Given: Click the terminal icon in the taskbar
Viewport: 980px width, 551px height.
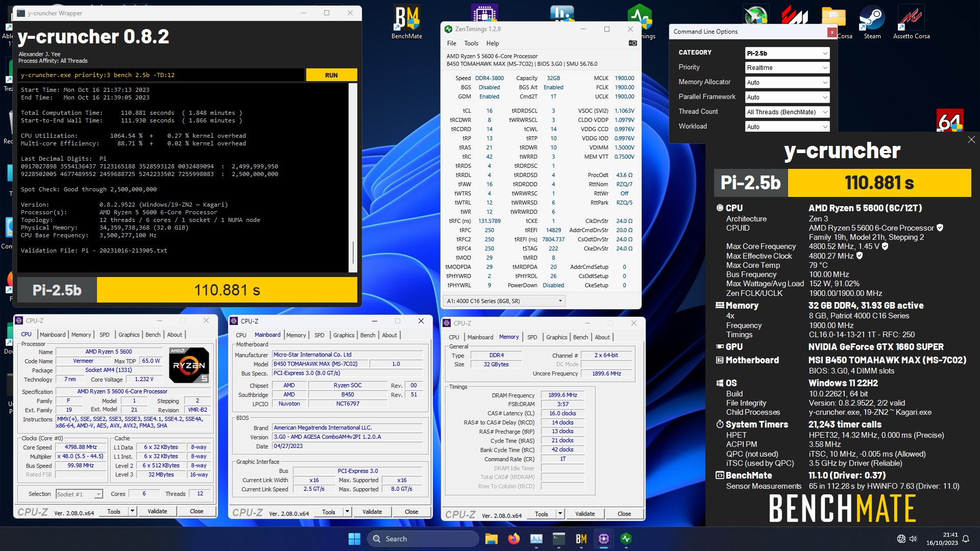Looking at the screenshot, I should coord(558,539).
